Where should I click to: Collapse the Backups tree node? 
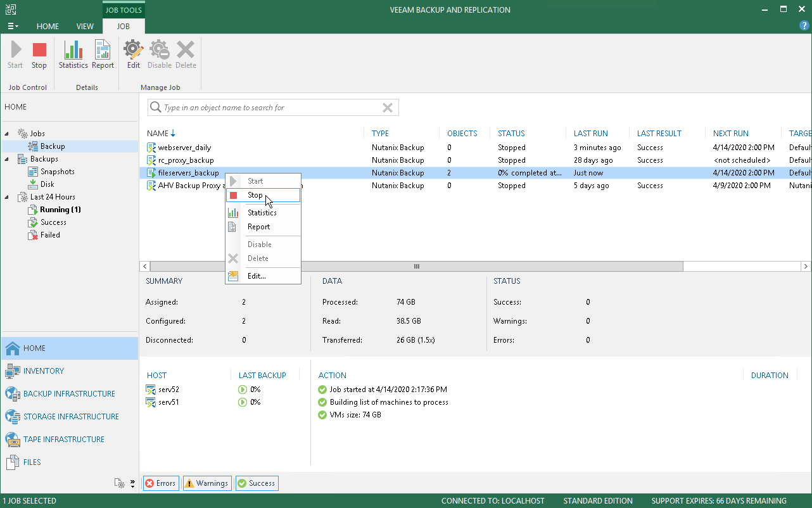click(8, 159)
